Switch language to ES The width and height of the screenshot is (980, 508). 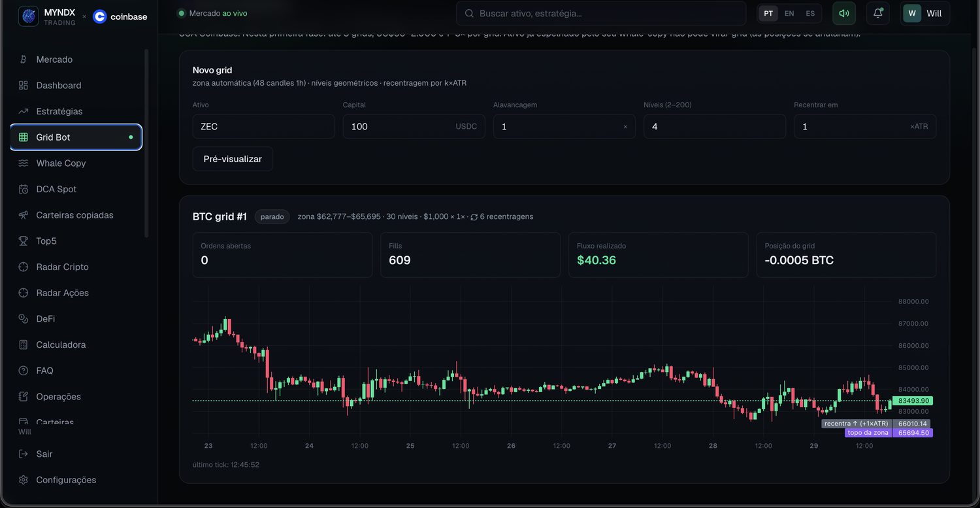point(810,13)
